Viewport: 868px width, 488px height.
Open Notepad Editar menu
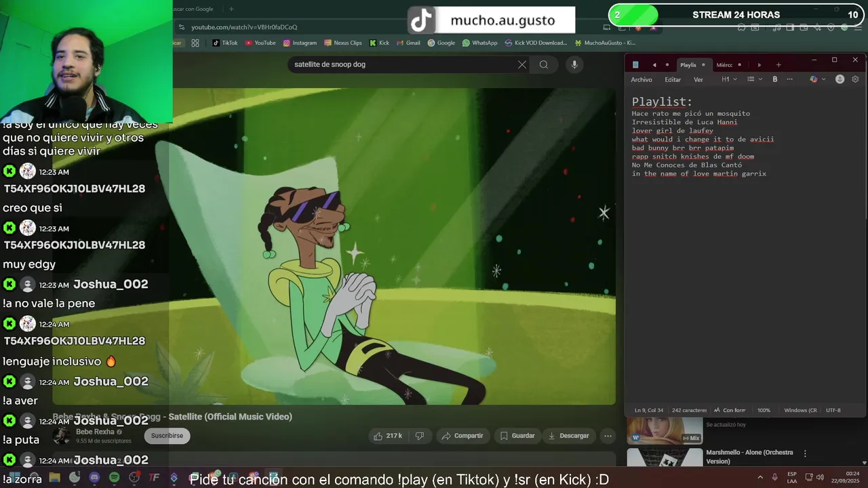[673, 79]
